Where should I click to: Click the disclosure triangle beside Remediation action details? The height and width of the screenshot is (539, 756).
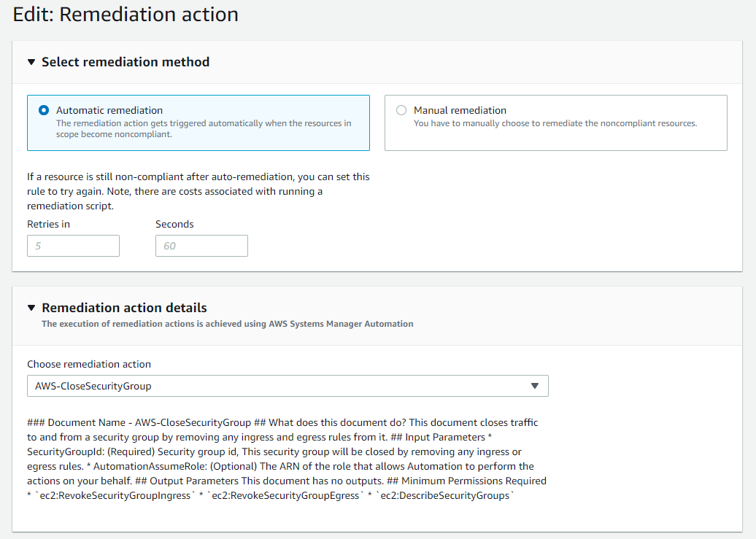tap(31, 307)
